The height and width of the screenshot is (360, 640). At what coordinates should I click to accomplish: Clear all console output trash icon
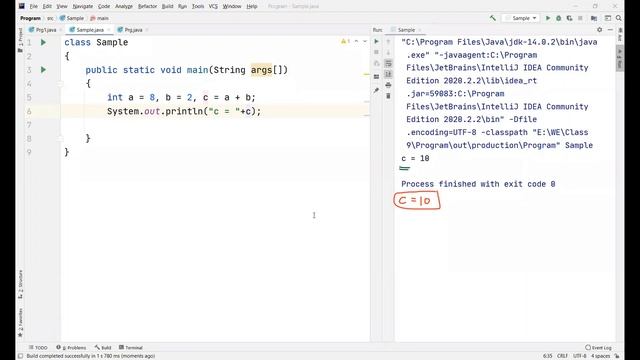click(x=388, y=96)
